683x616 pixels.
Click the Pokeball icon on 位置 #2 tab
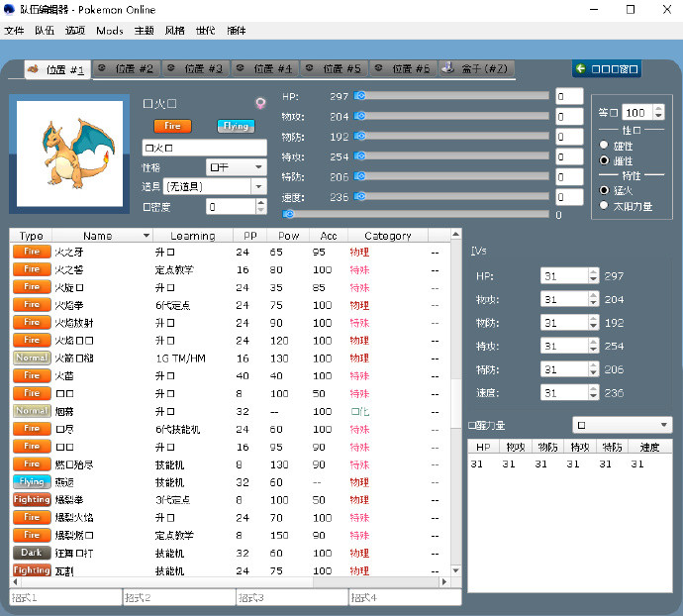(x=102, y=68)
